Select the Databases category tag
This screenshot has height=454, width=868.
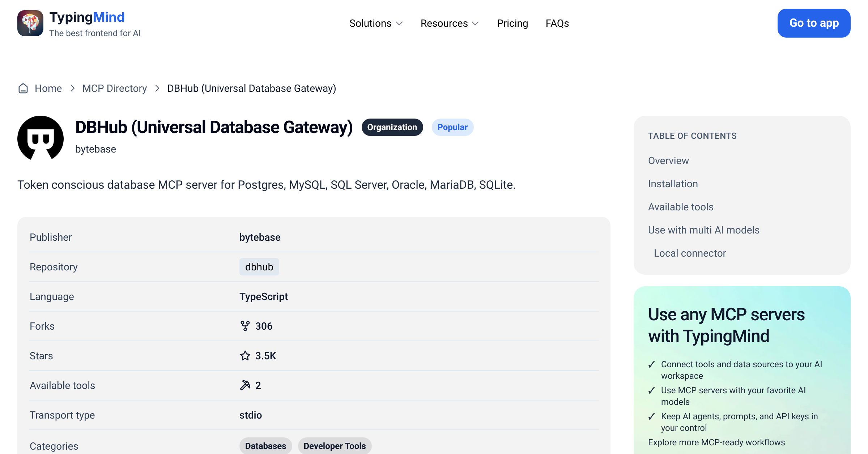266,446
